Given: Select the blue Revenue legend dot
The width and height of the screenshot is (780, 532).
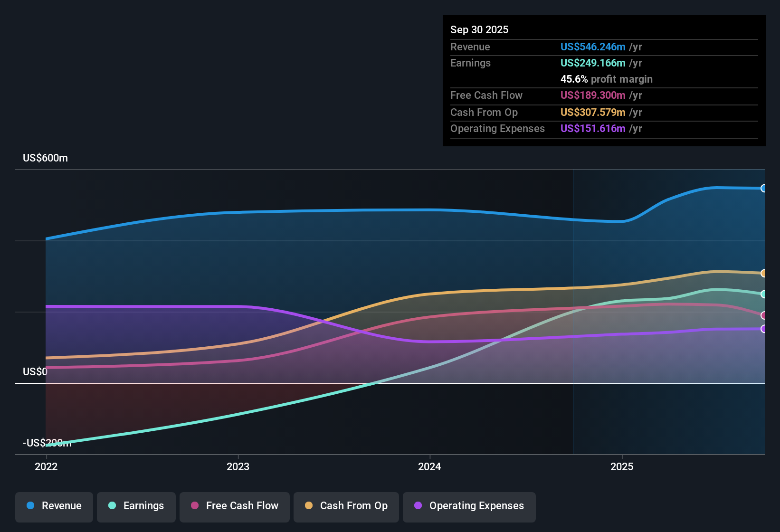Looking at the screenshot, I should [x=30, y=506].
